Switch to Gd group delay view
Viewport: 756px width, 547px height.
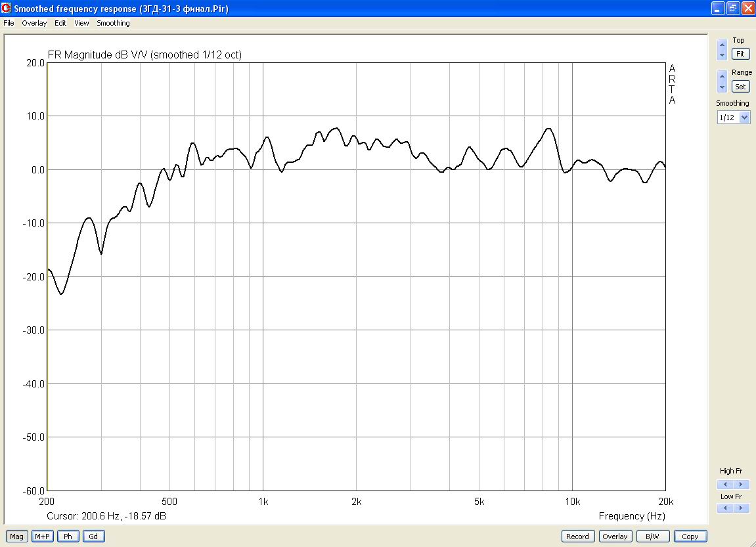pyautogui.click(x=93, y=536)
